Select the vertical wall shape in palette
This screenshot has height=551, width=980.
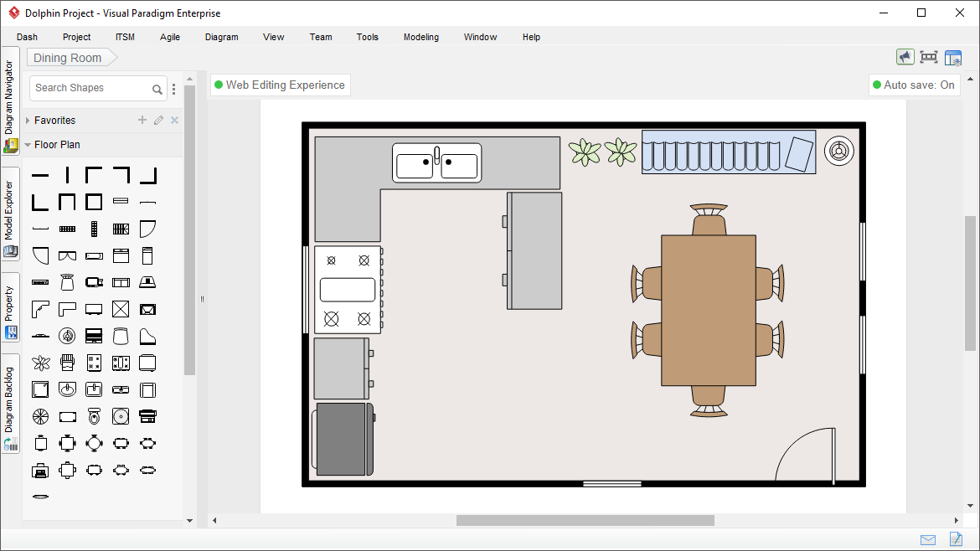pyautogui.click(x=67, y=175)
